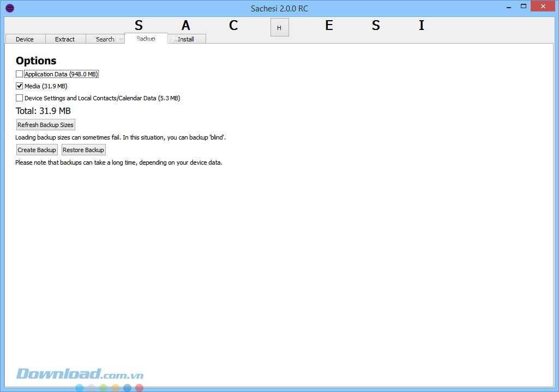This screenshot has width=559, height=392.
Task: Tick Device Settings and Local Contacts checkbox
Action: pos(20,98)
